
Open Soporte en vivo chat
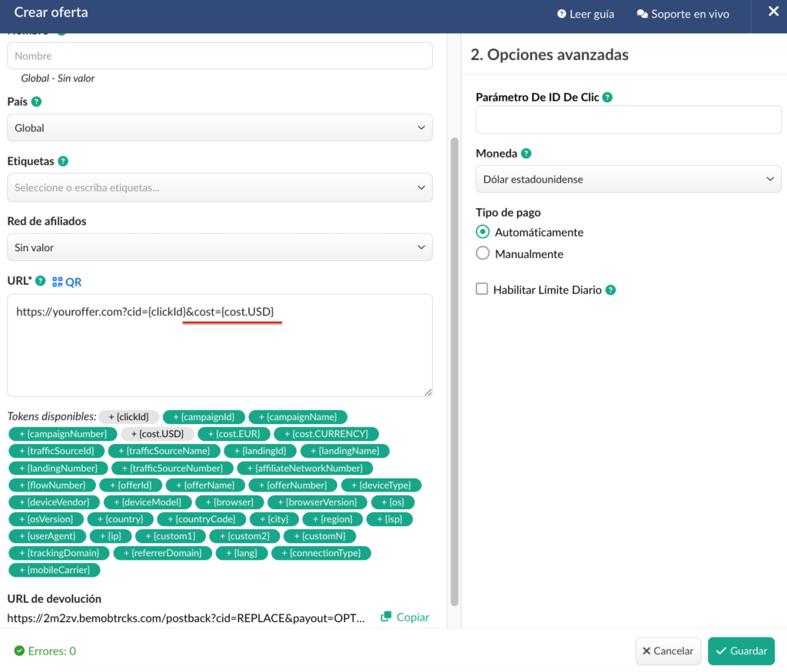click(682, 14)
